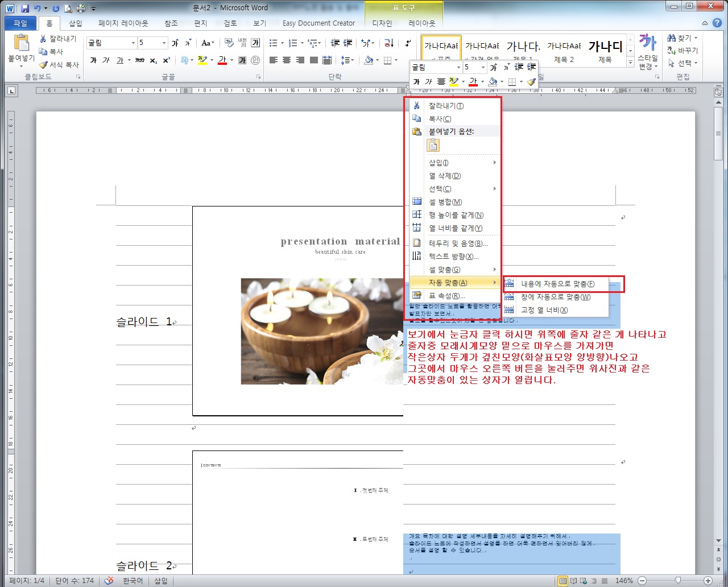
Task: Click center align icon in mini toolbar
Action: (441, 82)
